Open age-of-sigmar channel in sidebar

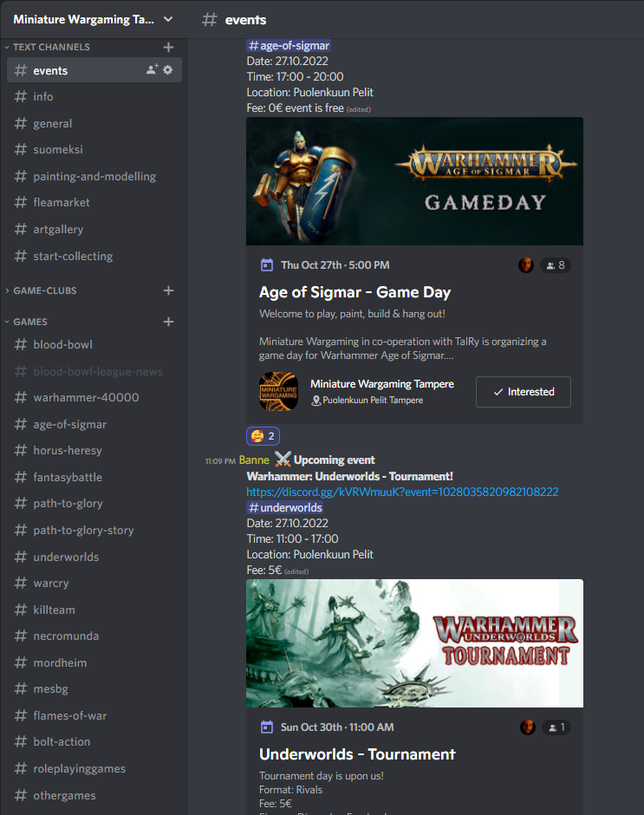point(94,425)
